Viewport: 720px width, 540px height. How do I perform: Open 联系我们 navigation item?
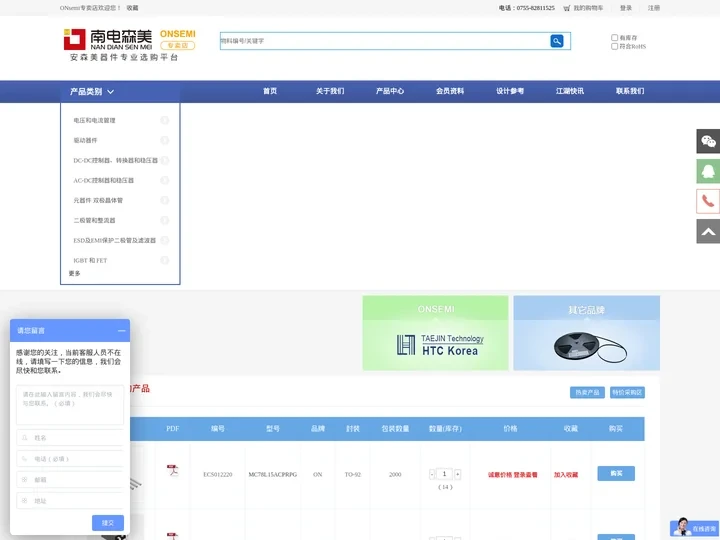pyautogui.click(x=630, y=91)
